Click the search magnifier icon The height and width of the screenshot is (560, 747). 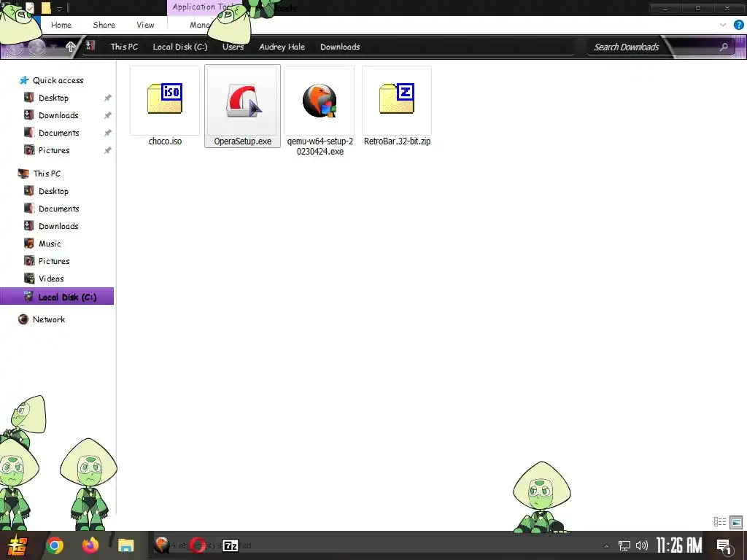point(724,47)
